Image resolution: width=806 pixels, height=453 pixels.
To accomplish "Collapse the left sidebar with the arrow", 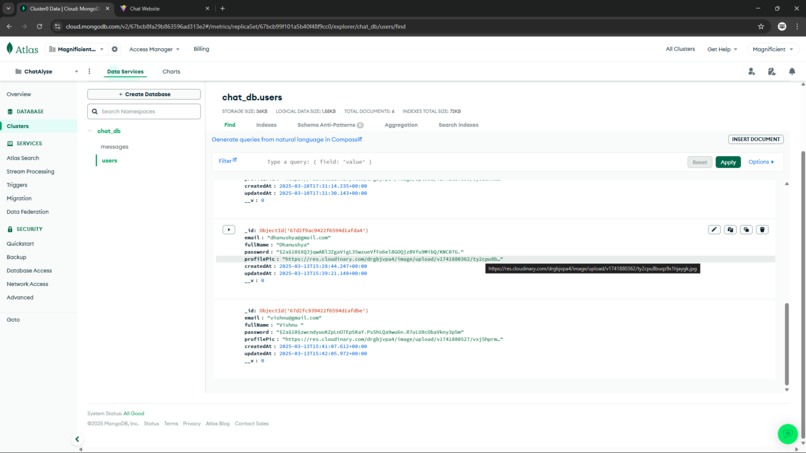I will coord(77,439).
